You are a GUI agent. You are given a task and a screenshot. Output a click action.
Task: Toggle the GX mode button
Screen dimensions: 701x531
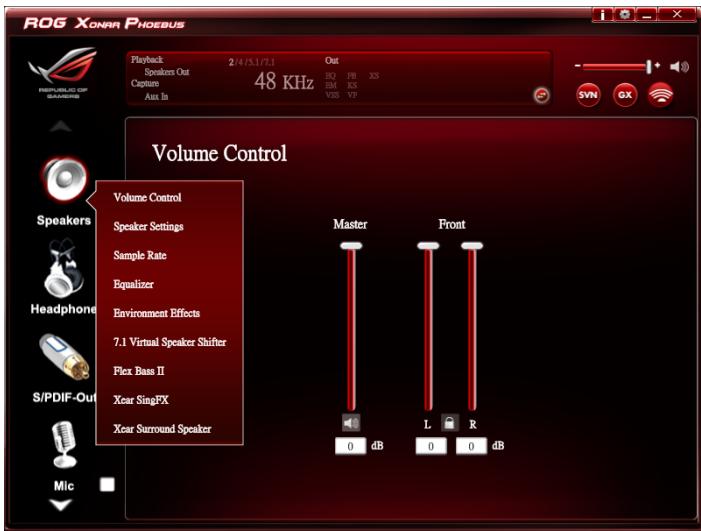click(625, 95)
